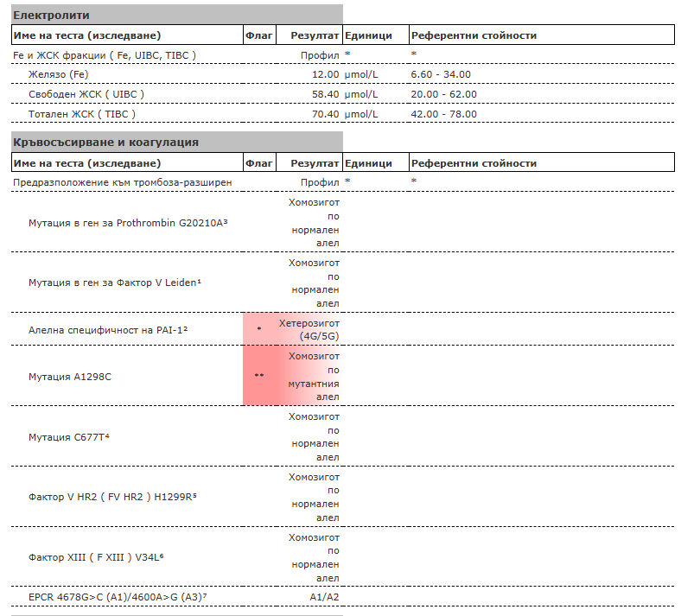This screenshot has height=616, width=681.
Task: Click the Тотален ЖСК (TIBC) test name
Action: click(82, 114)
